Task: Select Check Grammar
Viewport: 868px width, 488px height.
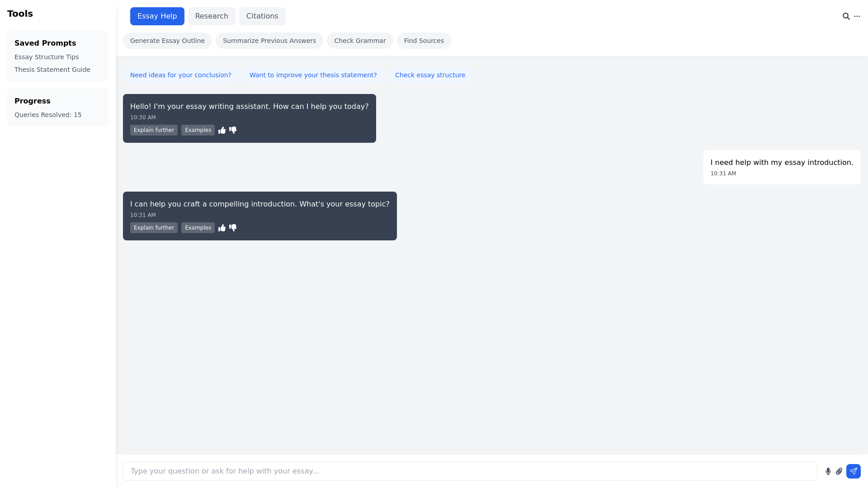Action: click(x=360, y=40)
